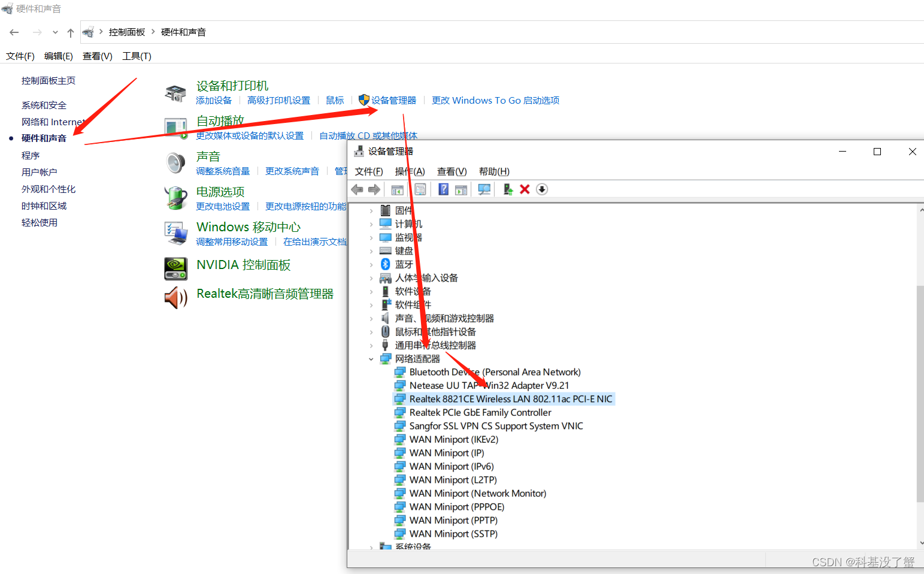Viewport: 924px width, 574px height.
Task: Expand the 蓝牙 node
Action: tap(371, 265)
